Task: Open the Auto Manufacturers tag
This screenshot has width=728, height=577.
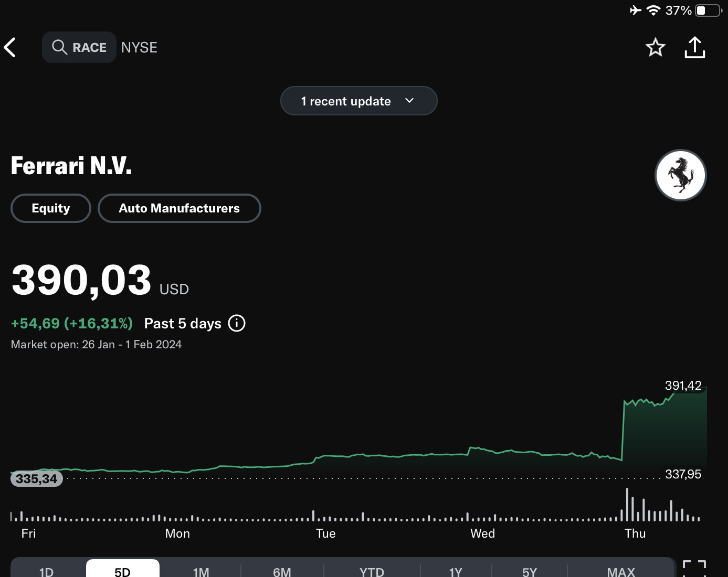Action: pos(180,208)
